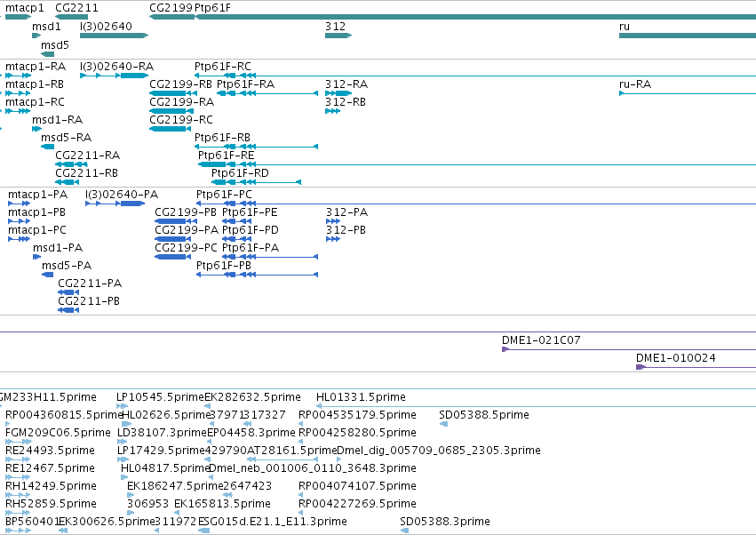
Task: Select transcript mtacp1-RA
Action: (36, 66)
